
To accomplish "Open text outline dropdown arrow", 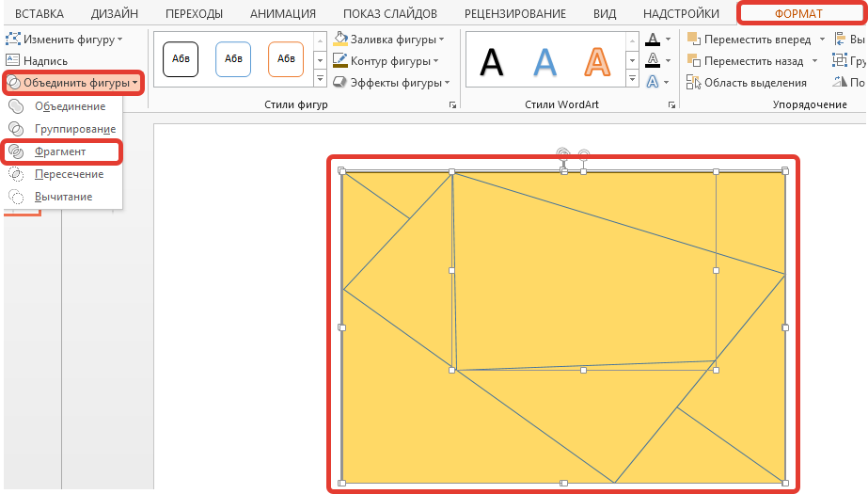I will point(668,60).
